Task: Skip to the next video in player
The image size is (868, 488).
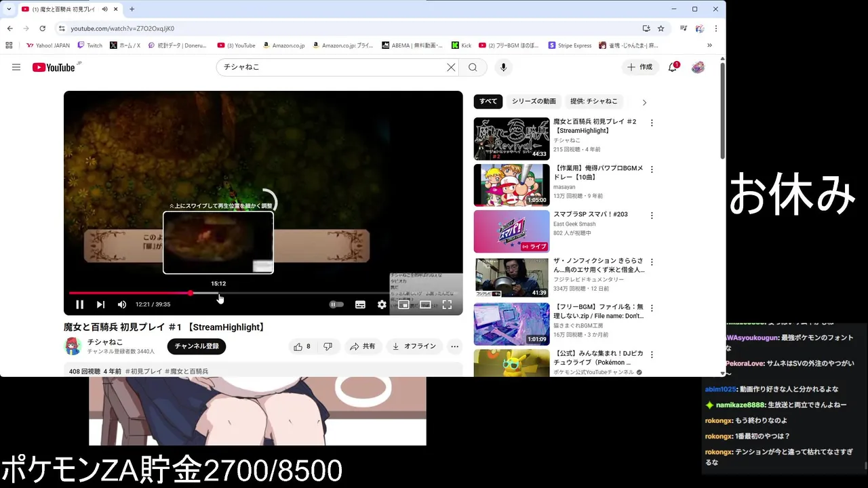Action: (x=100, y=305)
